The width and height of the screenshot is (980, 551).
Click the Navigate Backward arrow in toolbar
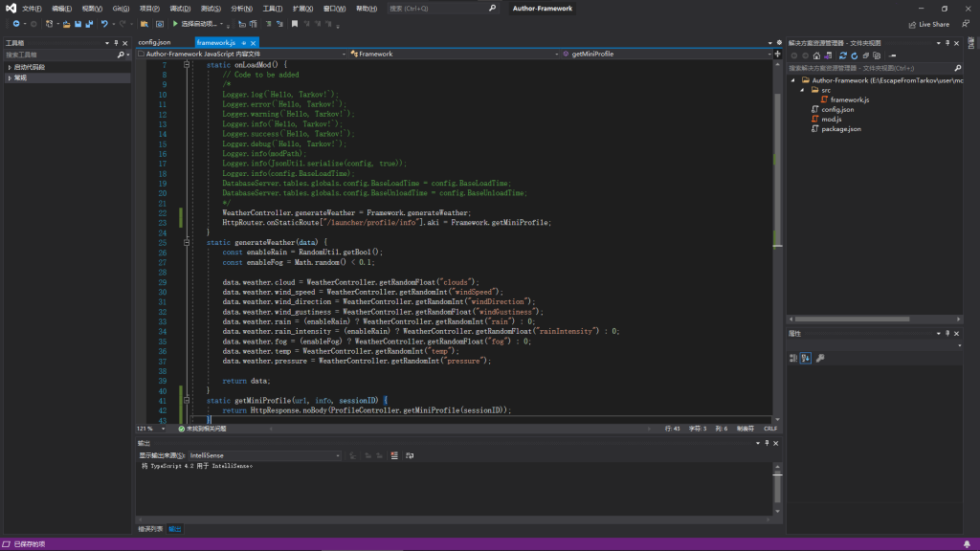point(15,24)
